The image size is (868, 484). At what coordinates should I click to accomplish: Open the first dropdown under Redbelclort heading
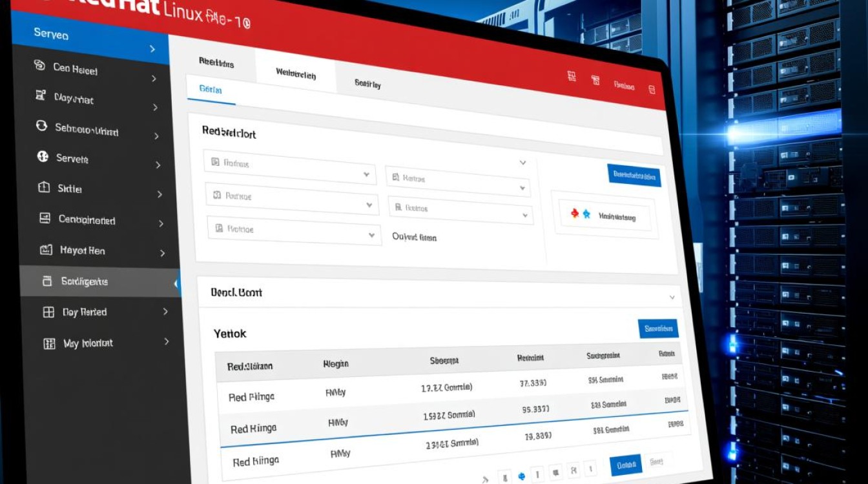pos(289,168)
